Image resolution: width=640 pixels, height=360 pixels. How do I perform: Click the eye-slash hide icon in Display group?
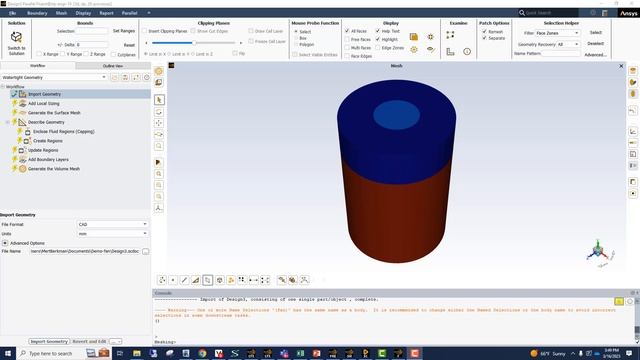[x=431, y=49]
